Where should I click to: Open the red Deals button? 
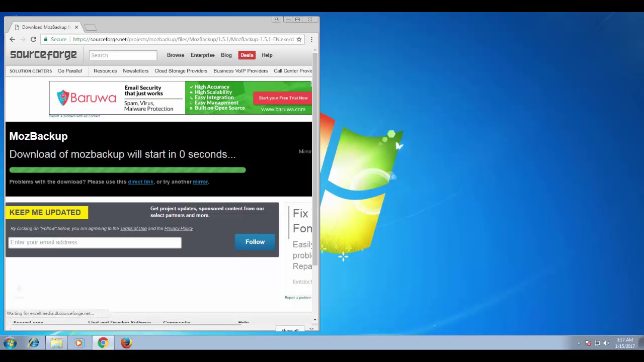point(247,55)
